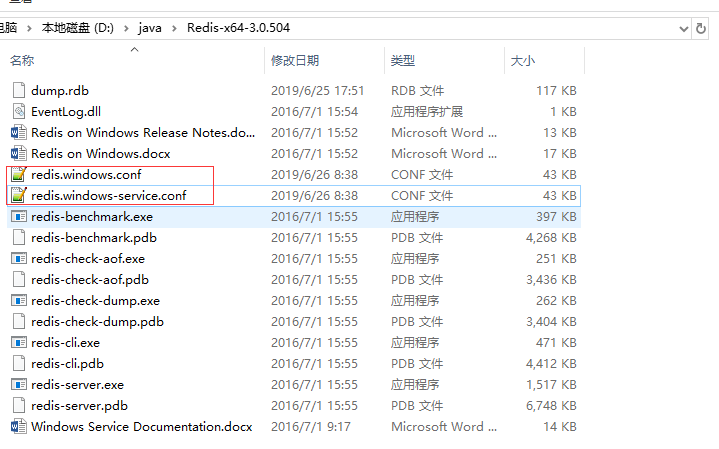Click the 117 KB size cell

(x=556, y=90)
